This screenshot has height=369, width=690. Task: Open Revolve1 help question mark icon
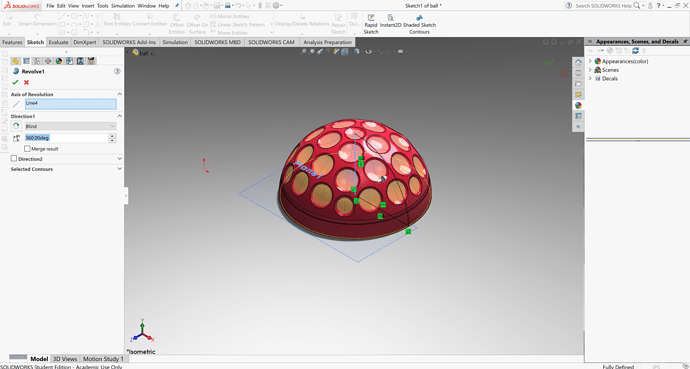pos(117,71)
